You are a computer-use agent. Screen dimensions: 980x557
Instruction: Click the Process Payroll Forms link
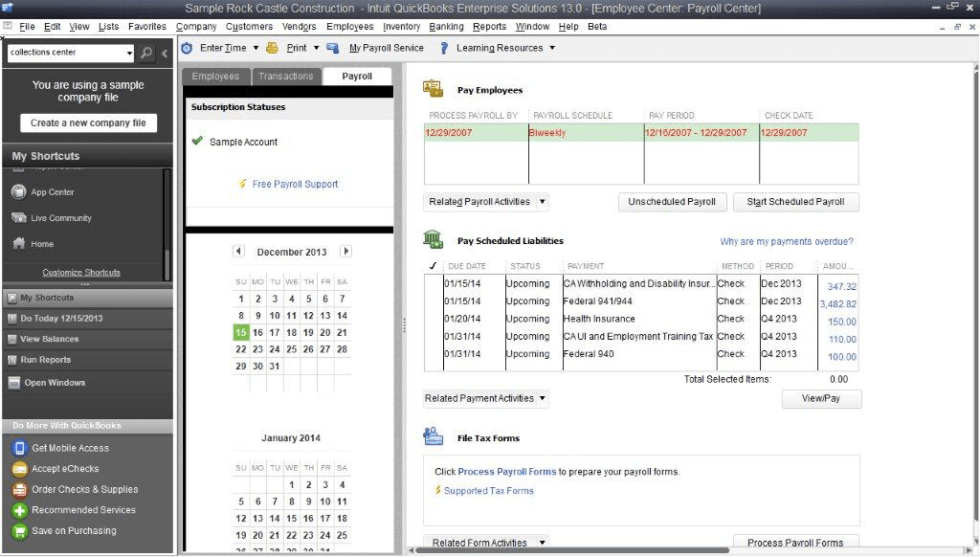pyautogui.click(x=507, y=472)
